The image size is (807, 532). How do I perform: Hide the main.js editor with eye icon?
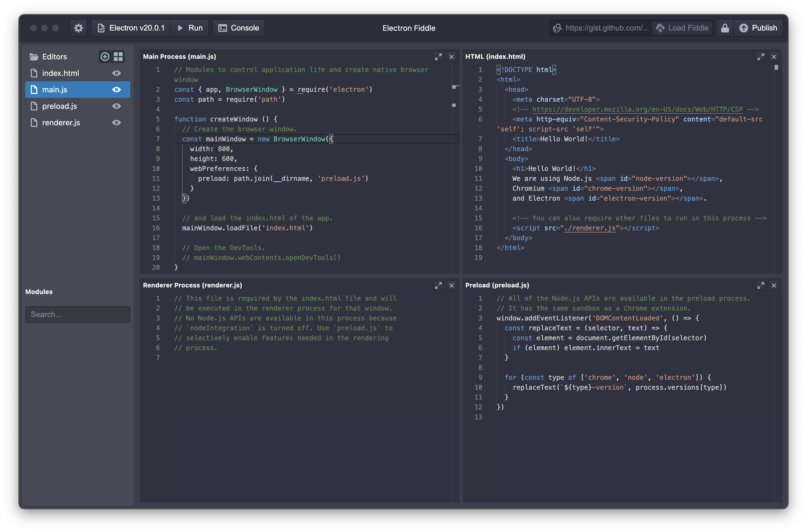(x=116, y=90)
